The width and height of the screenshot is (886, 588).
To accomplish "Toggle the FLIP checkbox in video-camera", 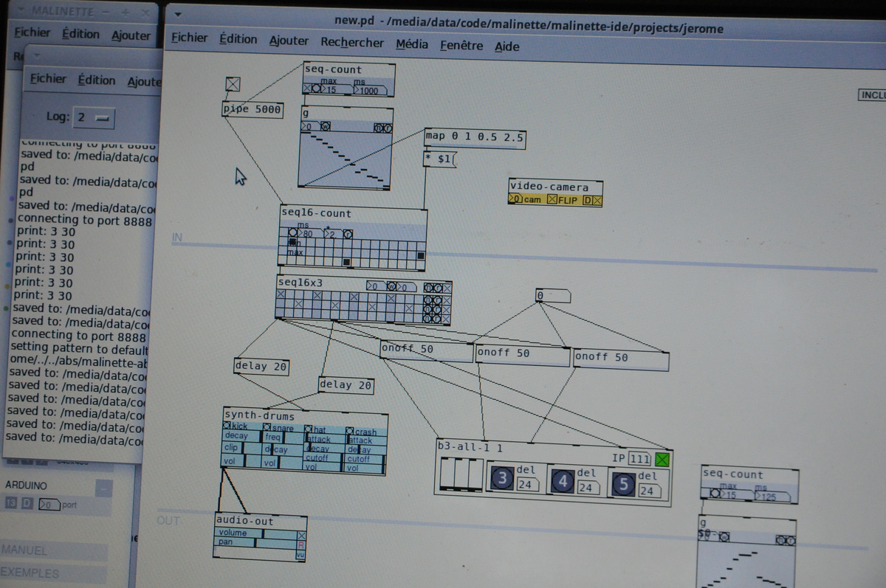I will [x=552, y=200].
